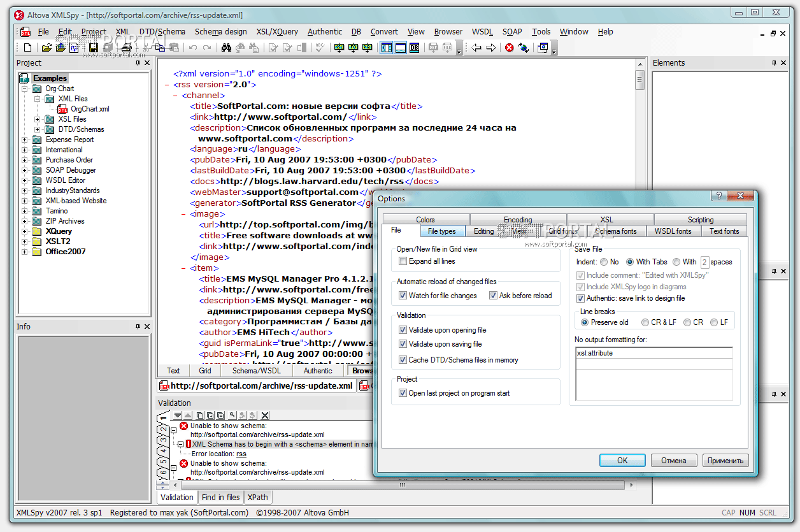Screen dimensions: 800x532
Task: Click the rss error location link
Action: (x=241, y=454)
